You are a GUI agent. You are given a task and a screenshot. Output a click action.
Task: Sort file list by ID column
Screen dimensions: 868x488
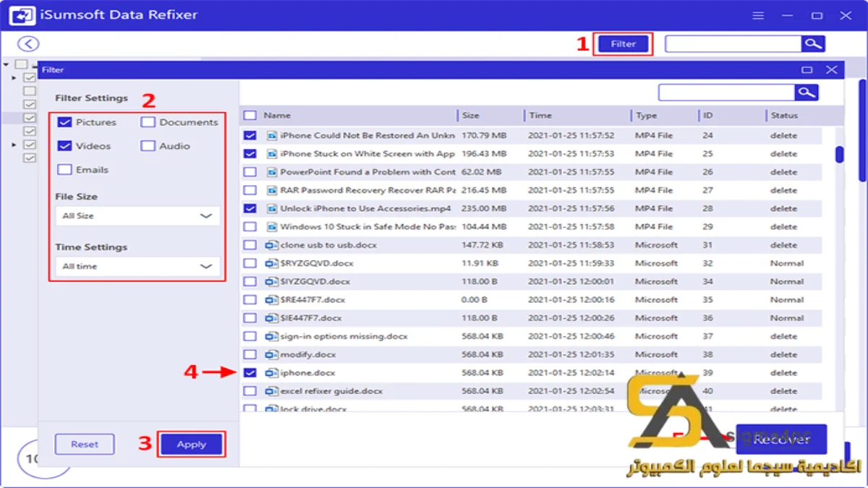tap(707, 116)
